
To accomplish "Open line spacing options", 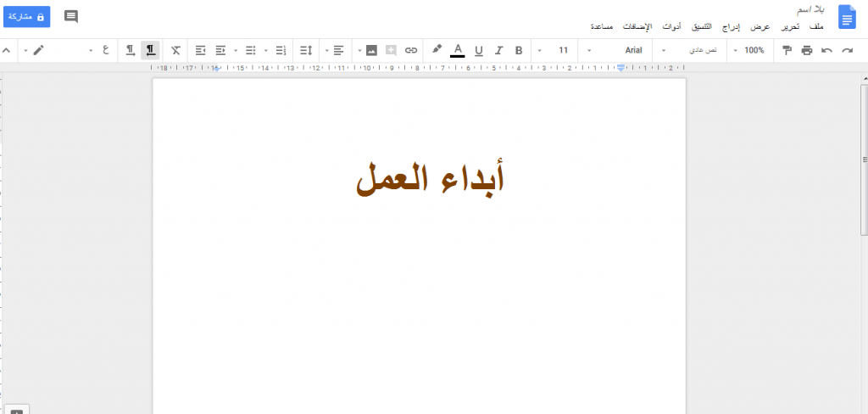I will click(x=306, y=50).
